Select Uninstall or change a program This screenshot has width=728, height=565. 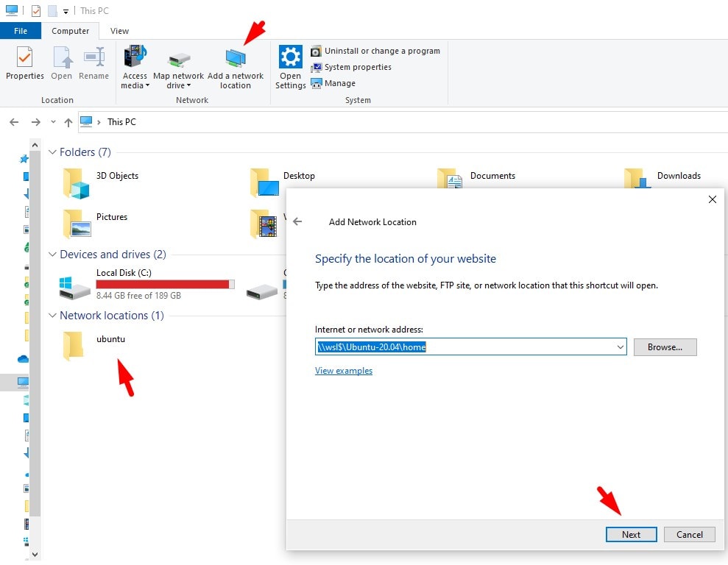[375, 51]
